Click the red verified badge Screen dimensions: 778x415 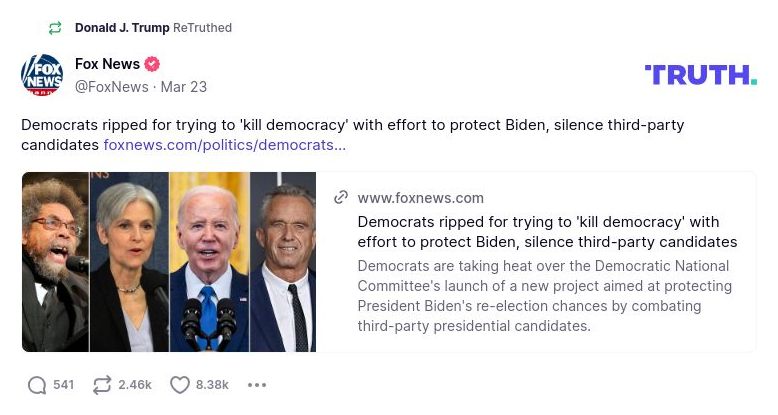152,65
